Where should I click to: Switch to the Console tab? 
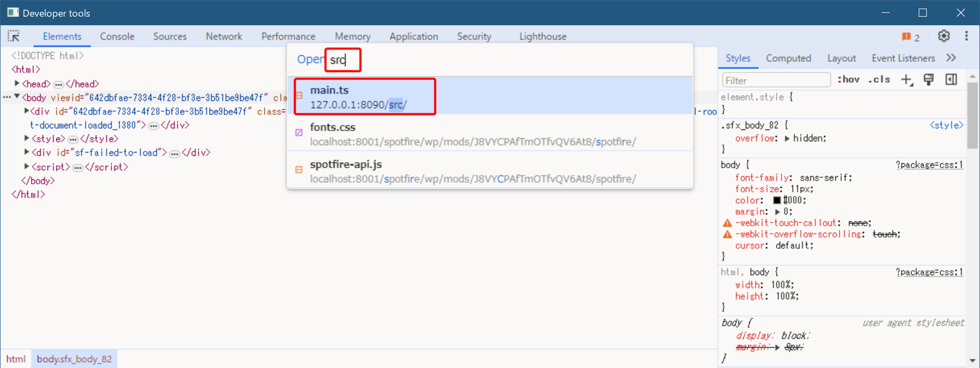[117, 36]
